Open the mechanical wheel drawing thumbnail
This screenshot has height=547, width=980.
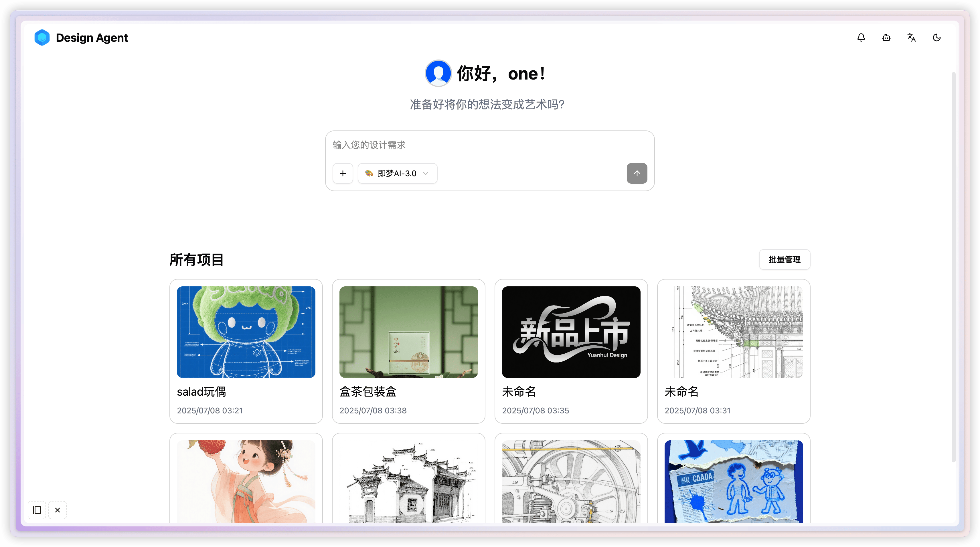point(571,481)
